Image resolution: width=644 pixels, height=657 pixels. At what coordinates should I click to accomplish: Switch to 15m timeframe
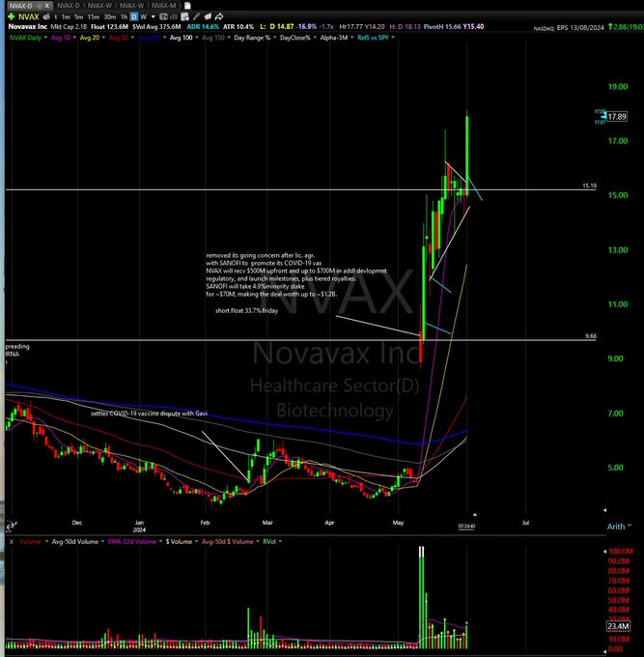pyautogui.click(x=94, y=17)
